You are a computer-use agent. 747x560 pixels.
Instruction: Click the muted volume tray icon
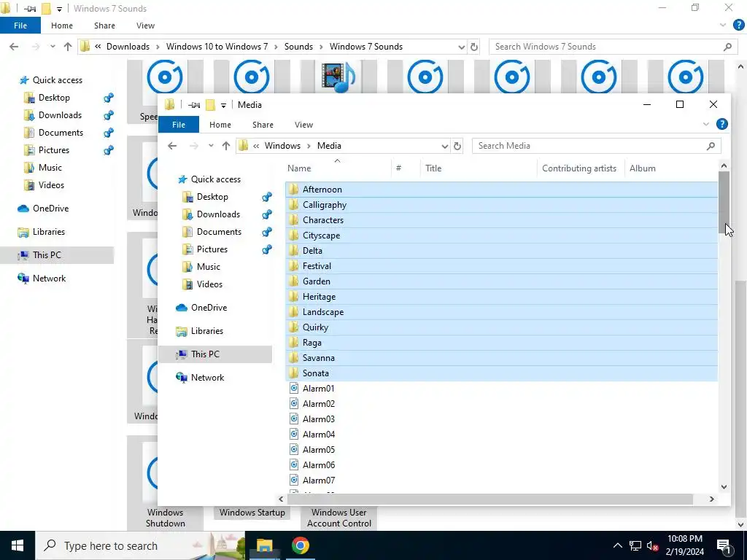coord(652,545)
